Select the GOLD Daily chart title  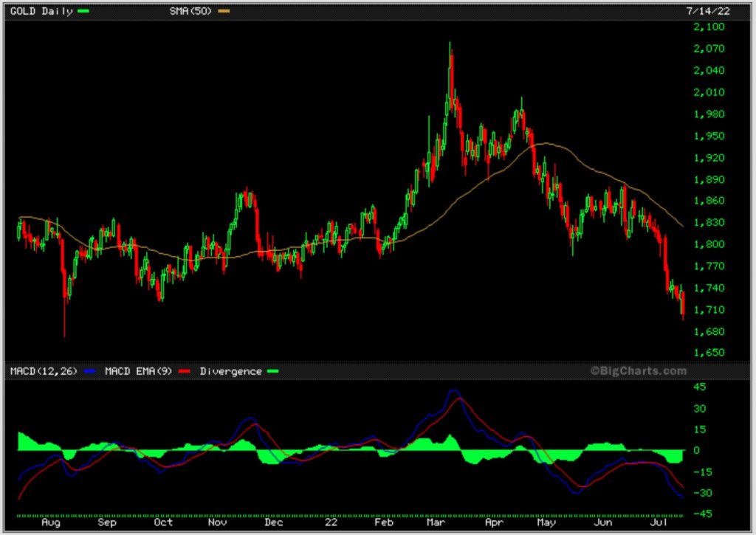tap(40, 11)
